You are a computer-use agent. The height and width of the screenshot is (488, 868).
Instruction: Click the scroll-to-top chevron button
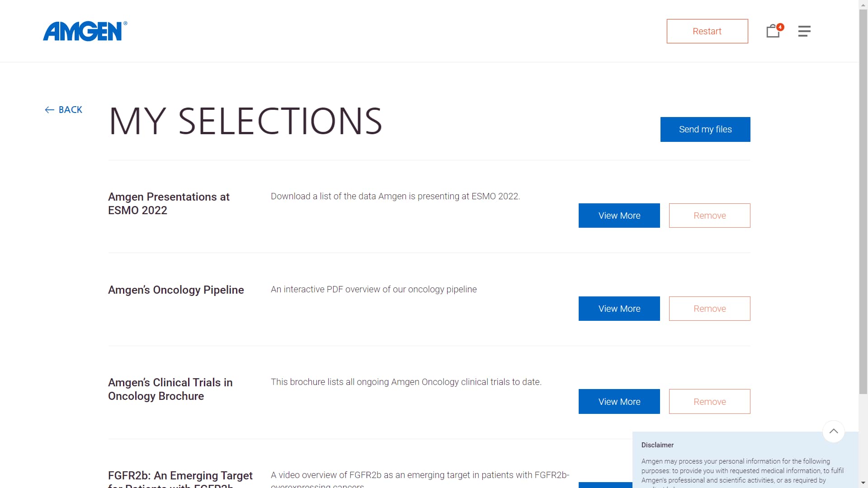coord(834,431)
